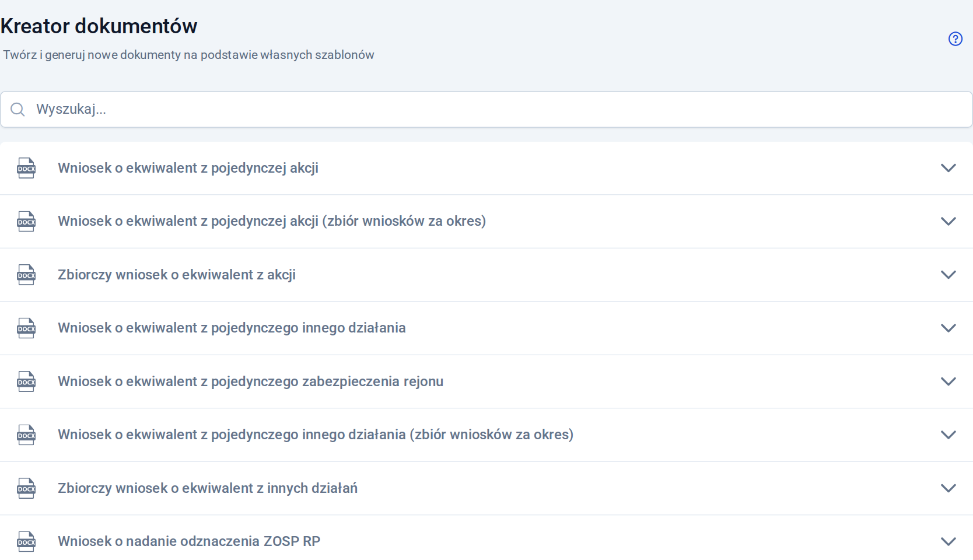The image size is (973, 560).
Task: Click DOCX icon for zabezpieczenia rejonu row
Action: [26, 381]
